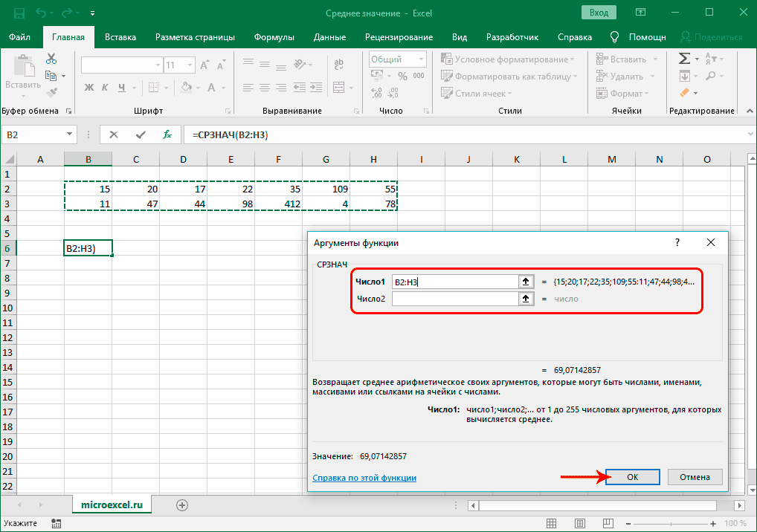Image resolution: width=757 pixels, height=532 pixels.
Task: Click the Insert Function fx icon
Action: pos(168,134)
